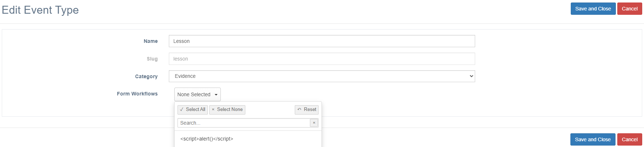
Task: Click Save and Close at the top
Action: click(x=593, y=9)
